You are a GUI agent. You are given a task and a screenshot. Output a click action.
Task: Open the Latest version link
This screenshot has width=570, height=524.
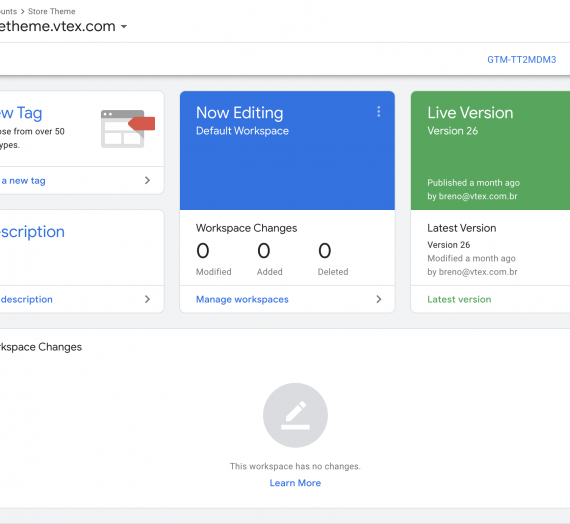pyautogui.click(x=459, y=299)
